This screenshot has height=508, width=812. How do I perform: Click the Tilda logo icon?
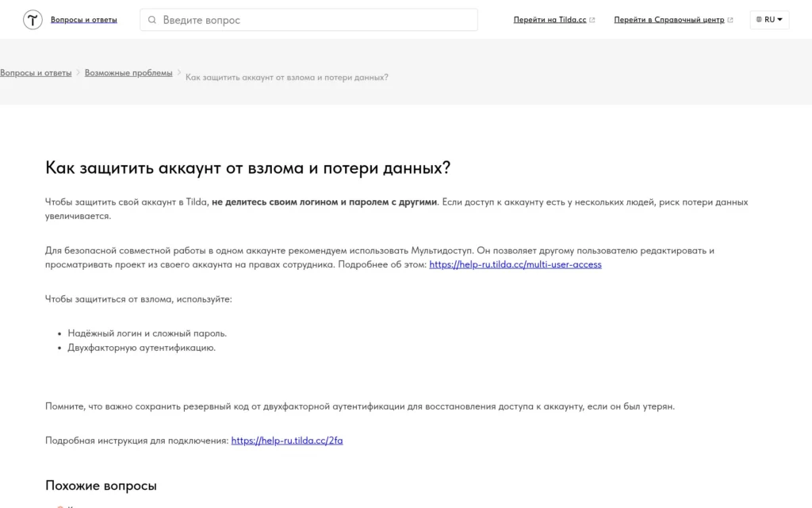click(x=33, y=20)
